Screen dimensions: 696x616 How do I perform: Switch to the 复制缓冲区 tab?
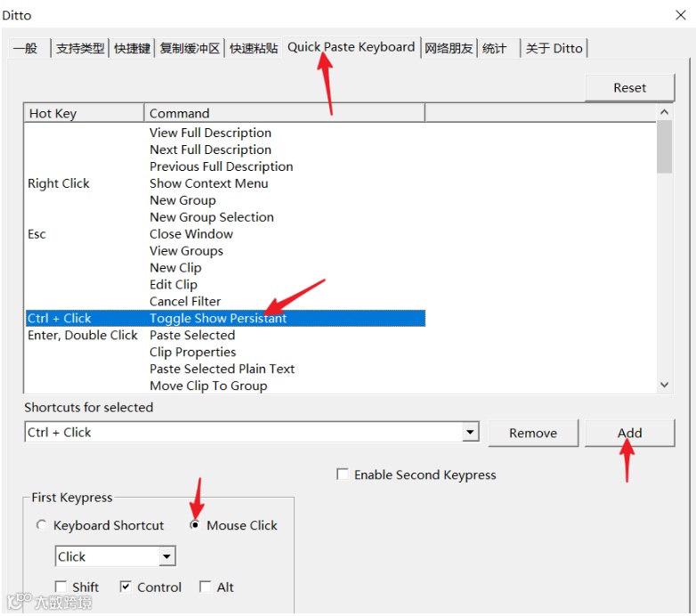tap(190, 48)
